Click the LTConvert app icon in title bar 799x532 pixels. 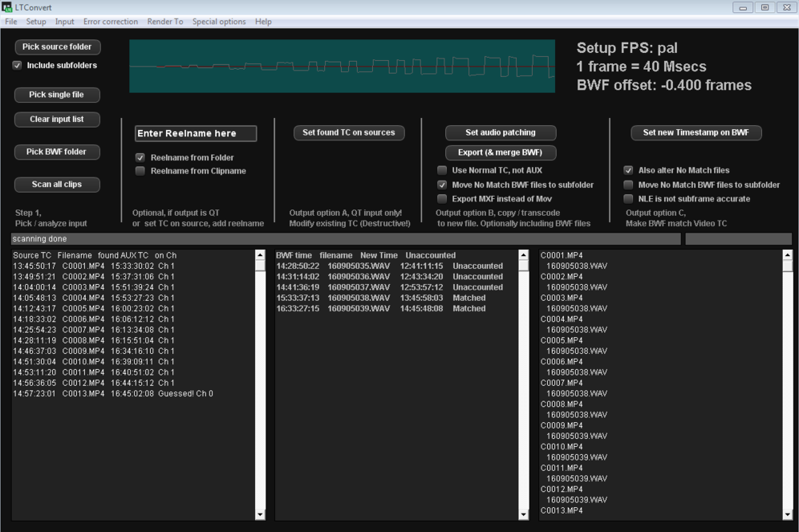click(7, 7)
